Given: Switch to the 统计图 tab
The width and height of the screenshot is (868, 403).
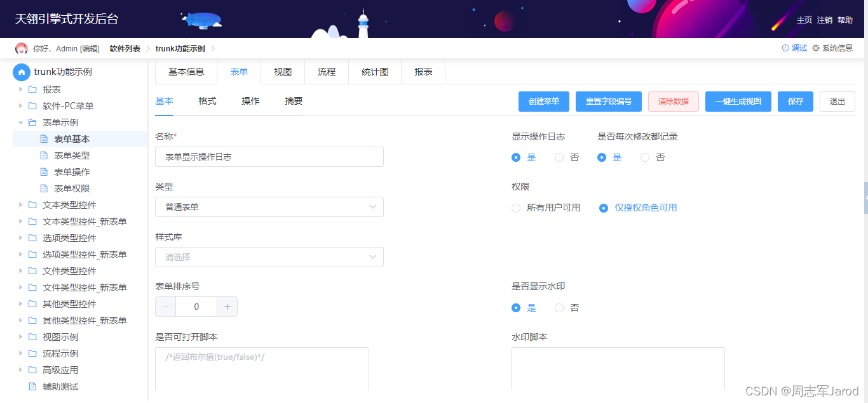Looking at the screenshot, I should [375, 72].
